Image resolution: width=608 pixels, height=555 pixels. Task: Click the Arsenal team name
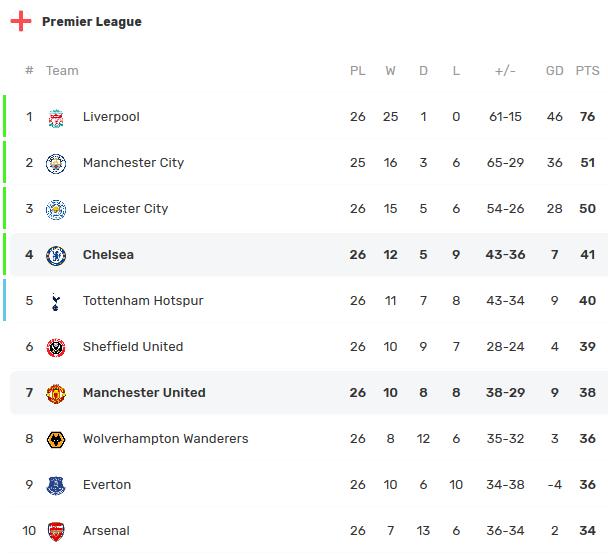coord(106,531)
